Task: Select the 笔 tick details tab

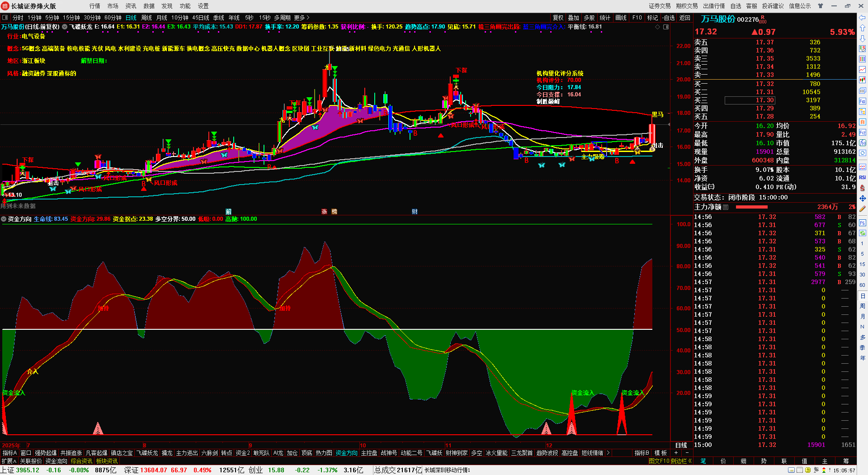Action: tap(703, 461)
